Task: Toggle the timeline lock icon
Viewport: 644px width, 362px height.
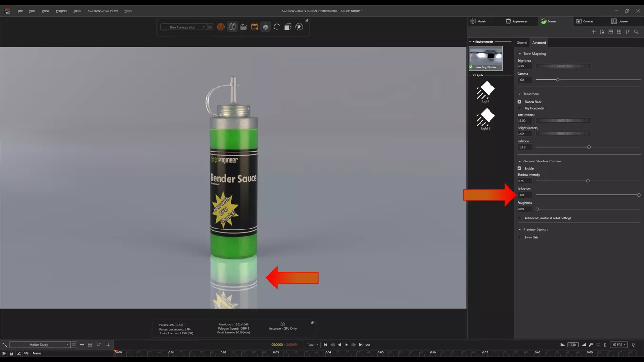Action: click(x=11, y=353)
